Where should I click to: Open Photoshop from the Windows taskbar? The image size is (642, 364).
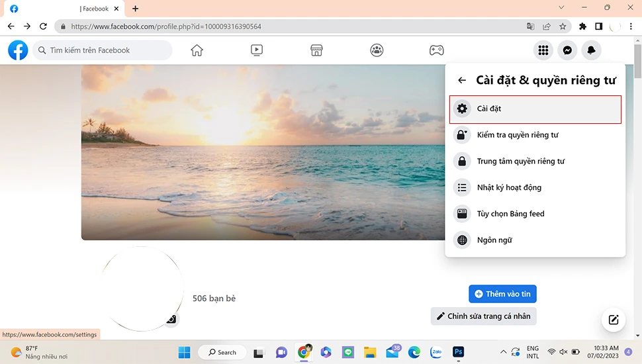tap(458, 352)
